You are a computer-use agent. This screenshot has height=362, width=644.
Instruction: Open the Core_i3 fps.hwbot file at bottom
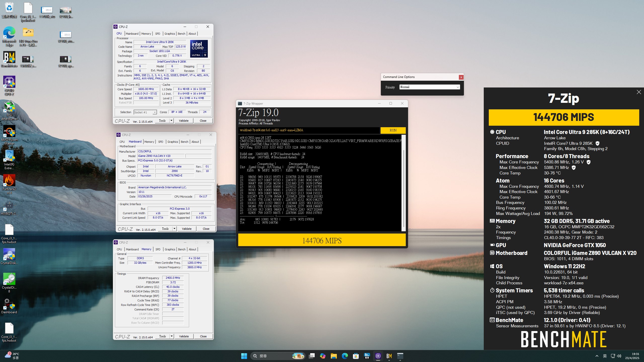[x=9, y=332]
